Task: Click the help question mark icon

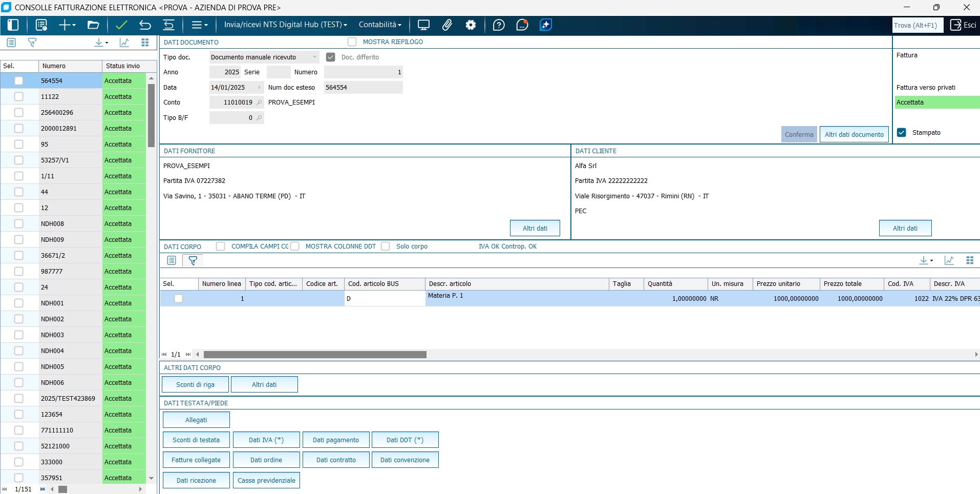Action: pyautogui.click(x=499, y=25)
